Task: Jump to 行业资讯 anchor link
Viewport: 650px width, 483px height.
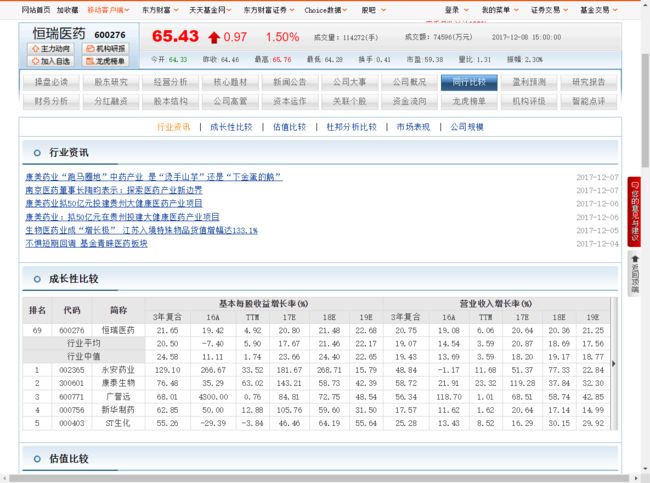Action: click(173, 127)
